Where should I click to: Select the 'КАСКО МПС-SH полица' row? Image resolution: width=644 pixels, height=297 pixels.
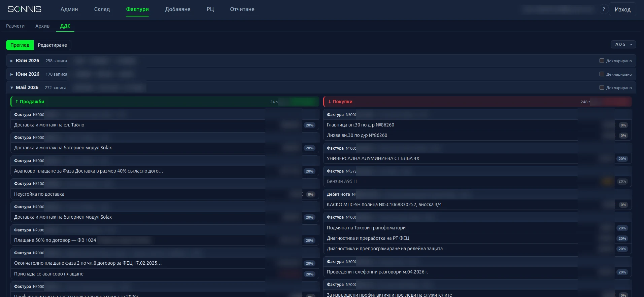(477, 205)
